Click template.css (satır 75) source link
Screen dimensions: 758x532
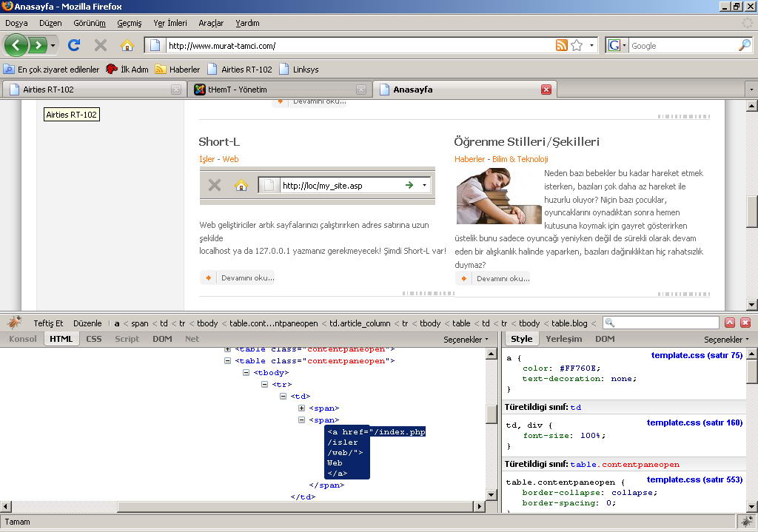(x=696, y=355)
